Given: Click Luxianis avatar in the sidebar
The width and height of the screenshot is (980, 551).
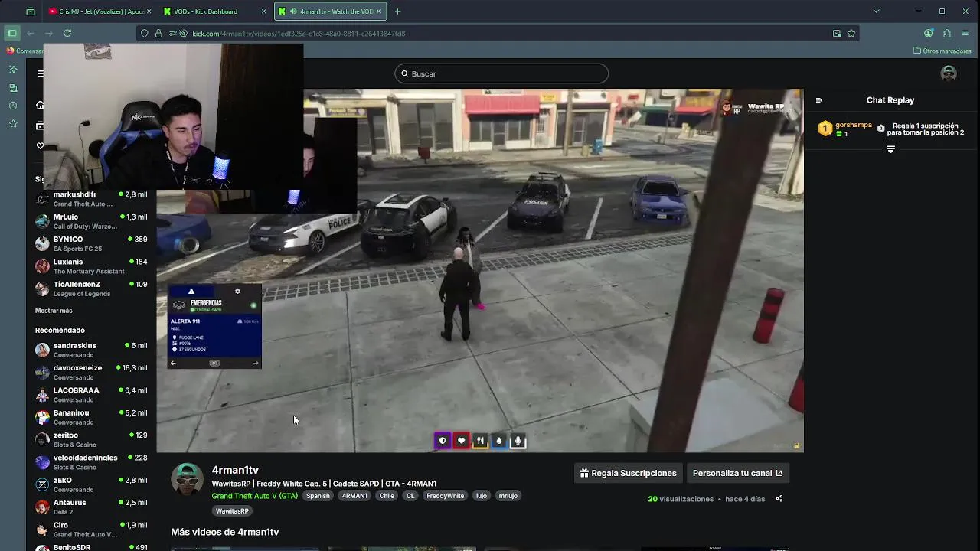Looking at the screenshot, I should pyautogui.click(x=42, y=266).
